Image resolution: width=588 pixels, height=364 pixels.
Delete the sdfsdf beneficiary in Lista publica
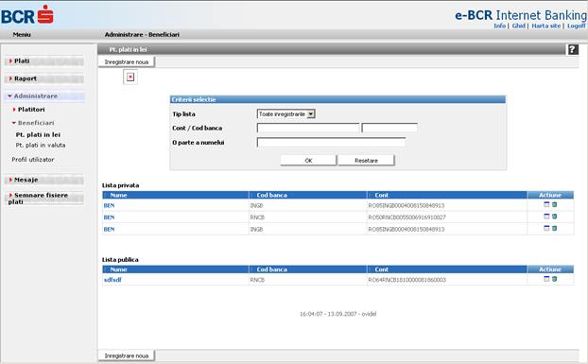[x=554, y=279]
